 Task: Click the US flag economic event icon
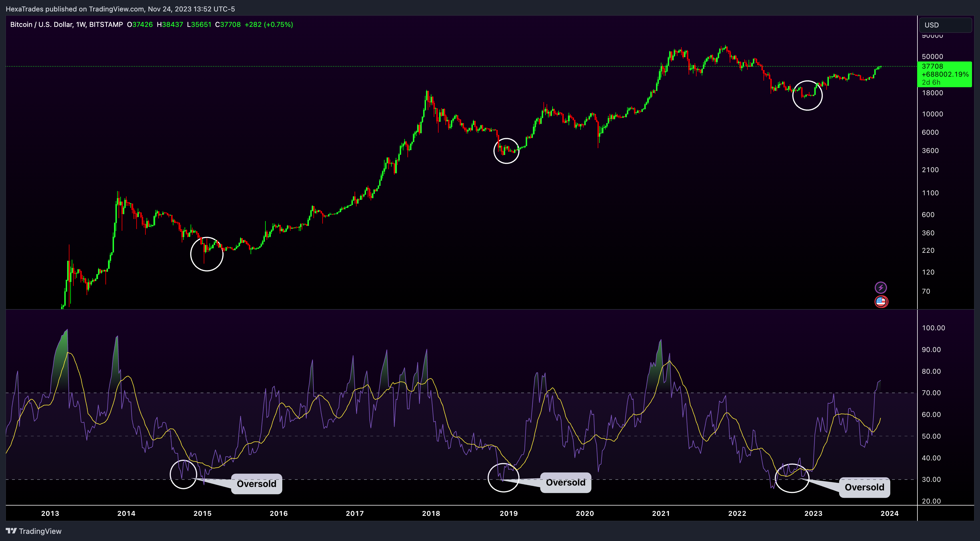click(881, 302)
